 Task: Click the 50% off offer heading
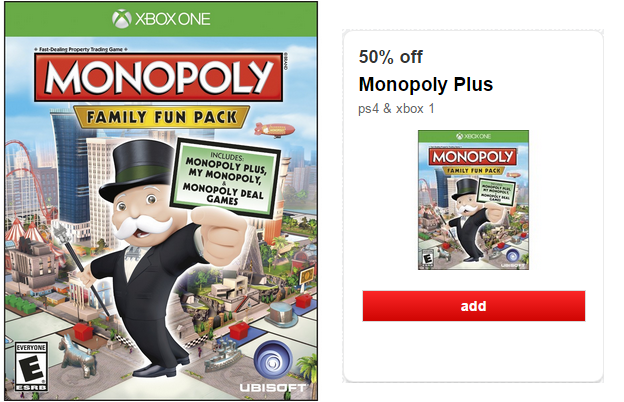(390, 57)
